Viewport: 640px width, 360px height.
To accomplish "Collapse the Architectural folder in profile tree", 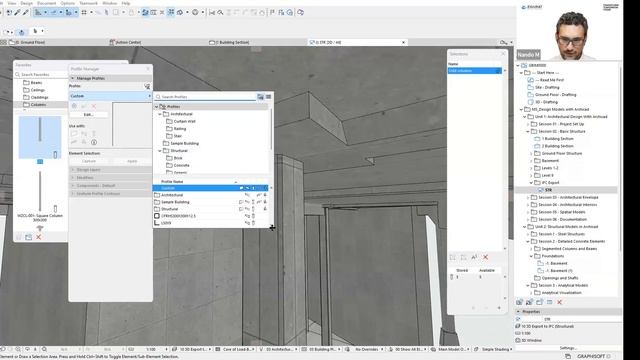I will (160, 114).
